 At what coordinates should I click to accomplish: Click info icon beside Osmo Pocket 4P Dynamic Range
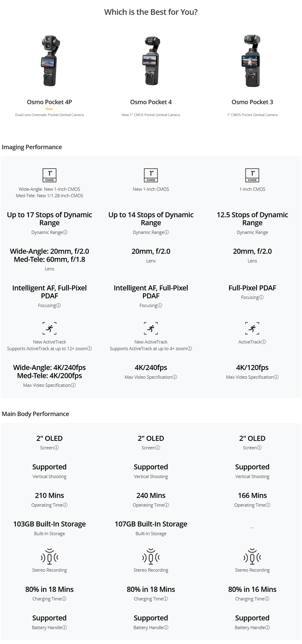coord(65,232)
